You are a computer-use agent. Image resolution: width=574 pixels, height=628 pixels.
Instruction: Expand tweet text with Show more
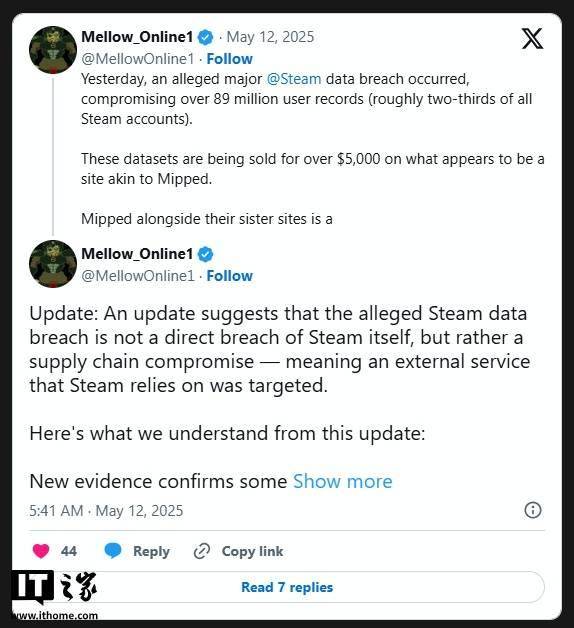pos(342,481)
